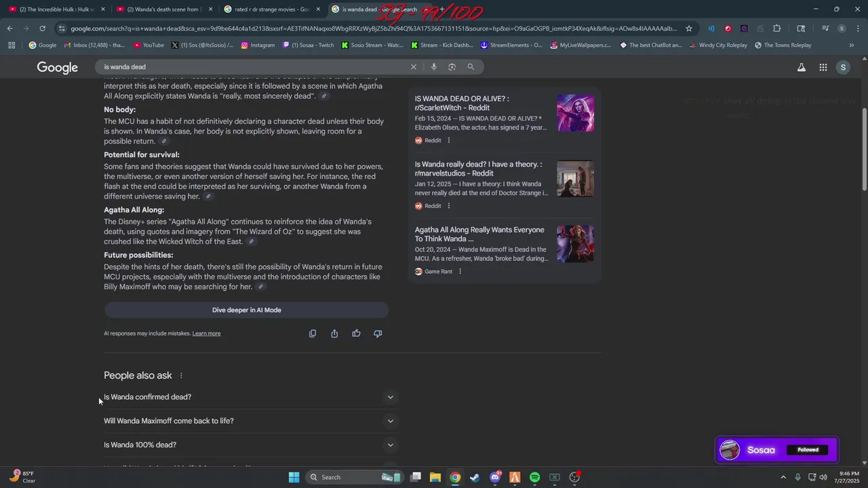Click source link icon after Agatha All Along paragraph

point(251,242)
